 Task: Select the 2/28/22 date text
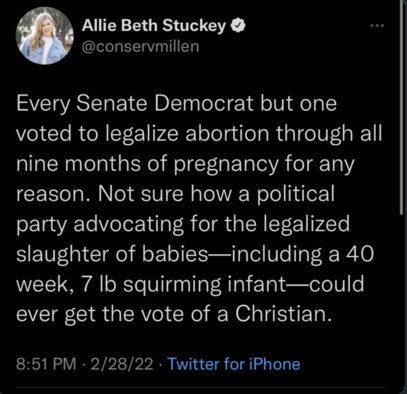122,364
